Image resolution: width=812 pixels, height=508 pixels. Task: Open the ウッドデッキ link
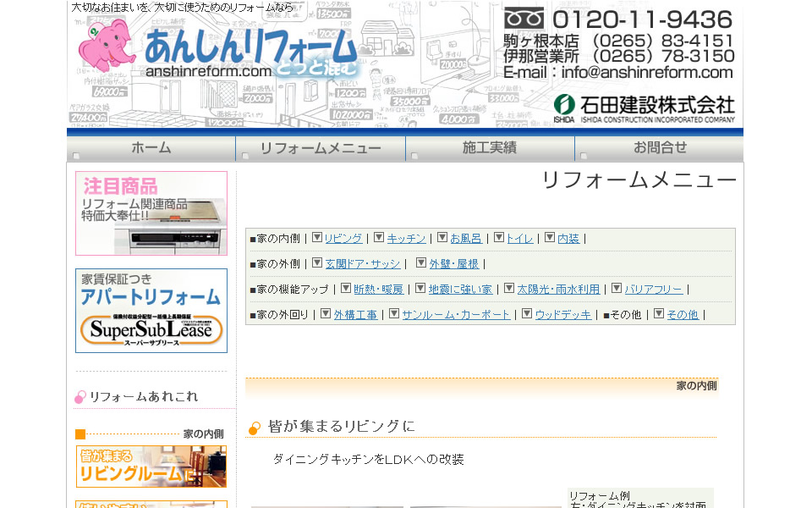pyautogui.click(x=562, y=315)
